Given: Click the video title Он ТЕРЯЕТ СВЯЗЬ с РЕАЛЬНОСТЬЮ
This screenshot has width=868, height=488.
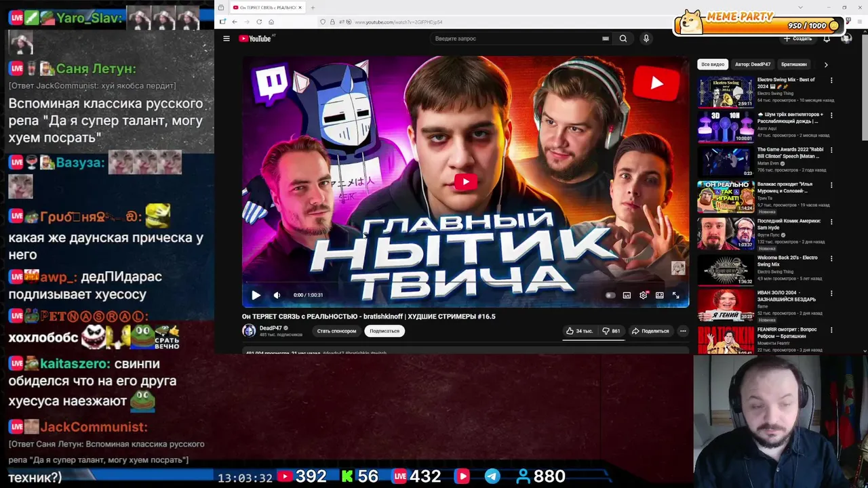Looking at the screenshot, I should pos(368,317).
